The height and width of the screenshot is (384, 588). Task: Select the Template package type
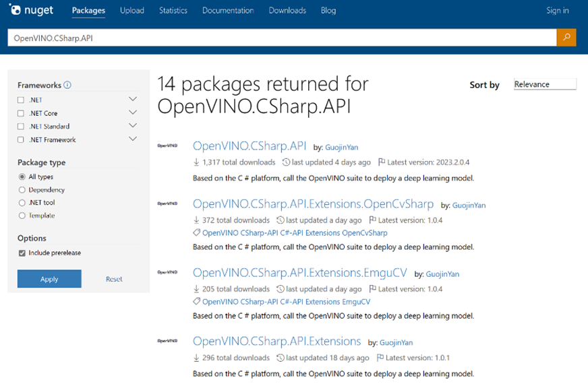click(x=22, y=216)
